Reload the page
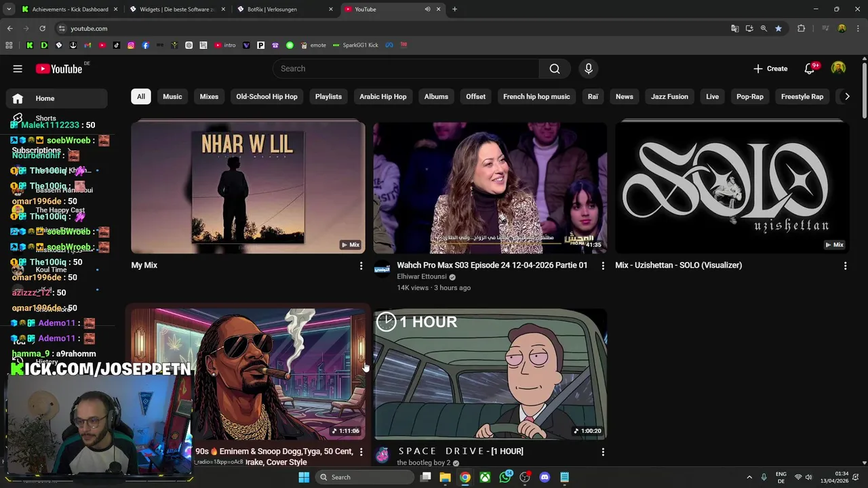This screenshot has height=488, width=868. point(42,28)
